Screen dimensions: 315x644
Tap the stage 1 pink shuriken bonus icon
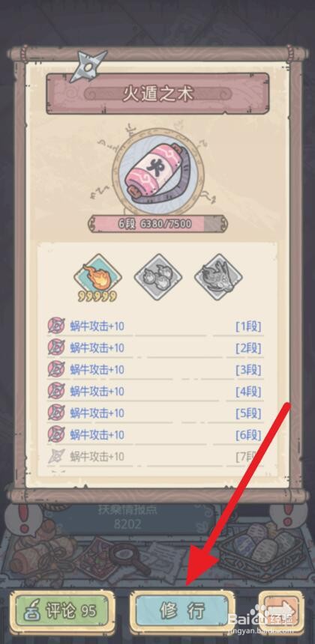[x=56, y=326]
